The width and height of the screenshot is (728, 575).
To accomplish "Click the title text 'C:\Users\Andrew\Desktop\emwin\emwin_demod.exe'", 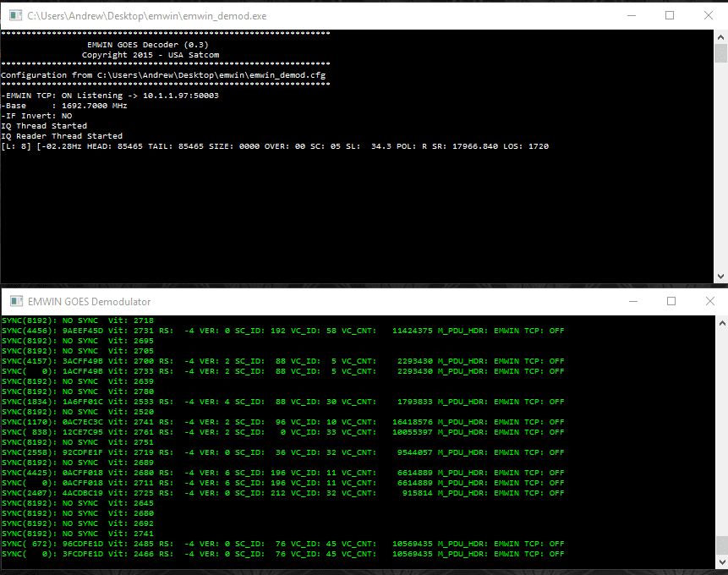I will pos(147,16).
